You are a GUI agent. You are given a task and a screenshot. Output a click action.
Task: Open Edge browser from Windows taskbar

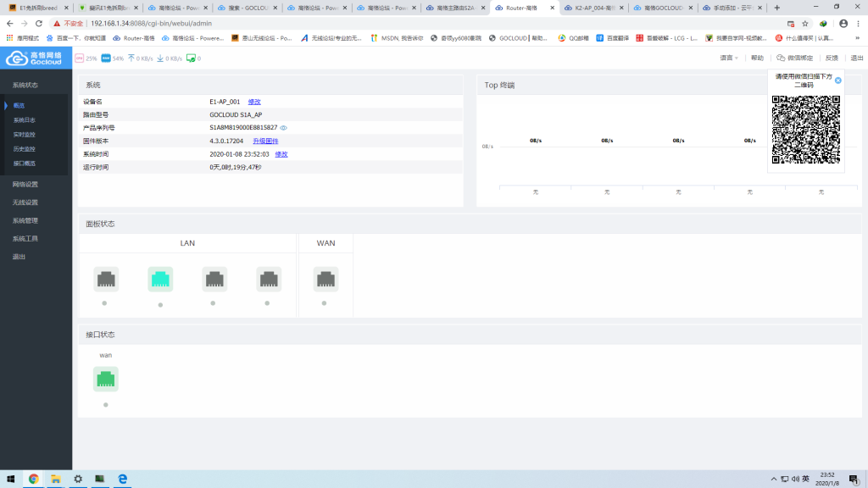point(122,479)
